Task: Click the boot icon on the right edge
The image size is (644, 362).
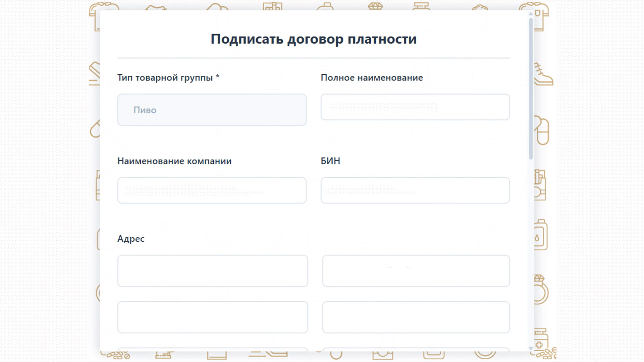Action: point(541,74)
